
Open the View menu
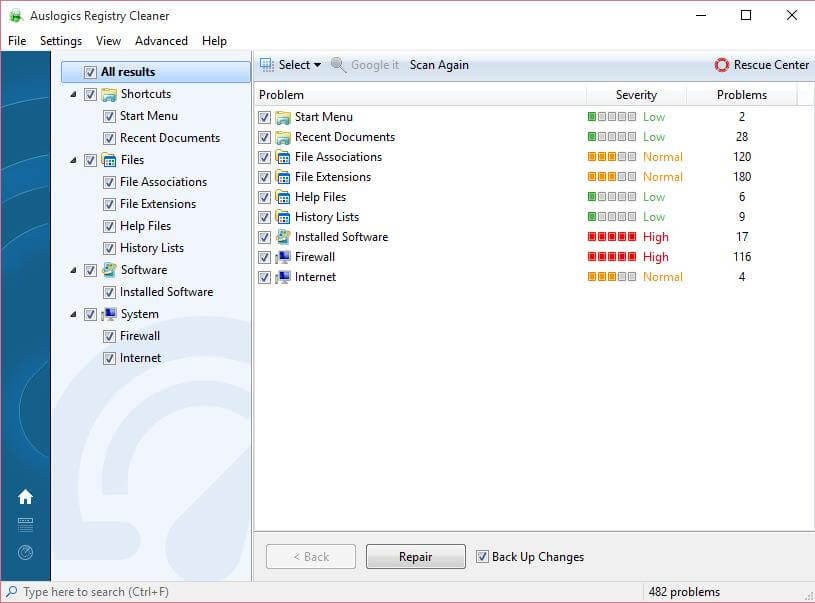click(x=108, y=41)
